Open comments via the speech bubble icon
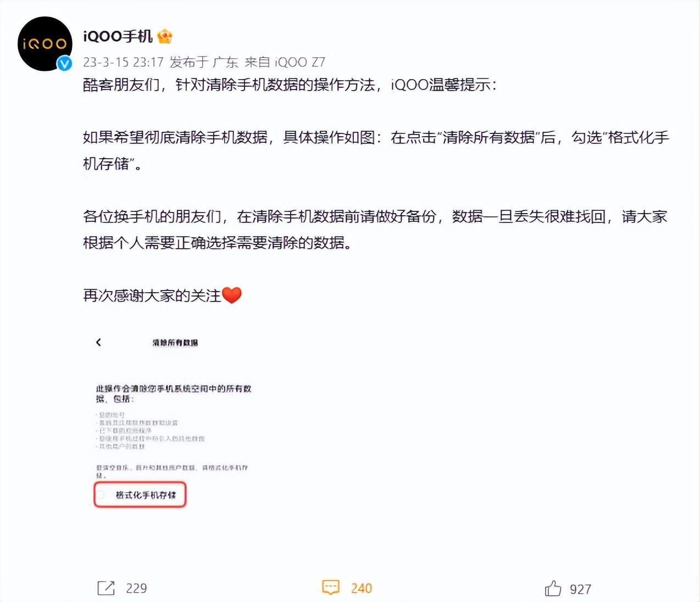700x602 pixels. coord(331,587)
